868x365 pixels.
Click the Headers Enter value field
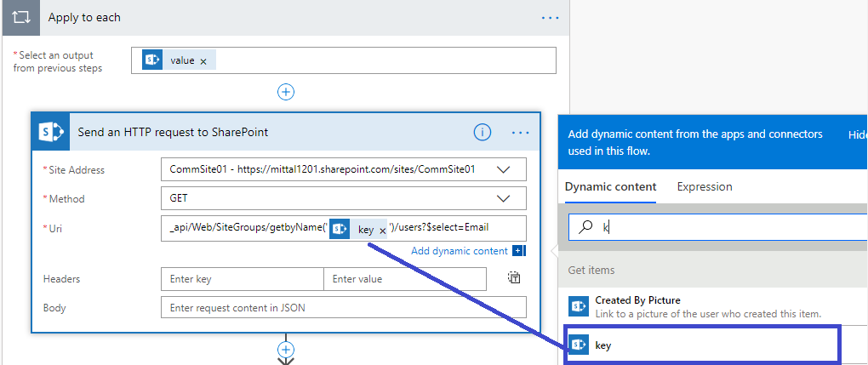pos(405,279)
